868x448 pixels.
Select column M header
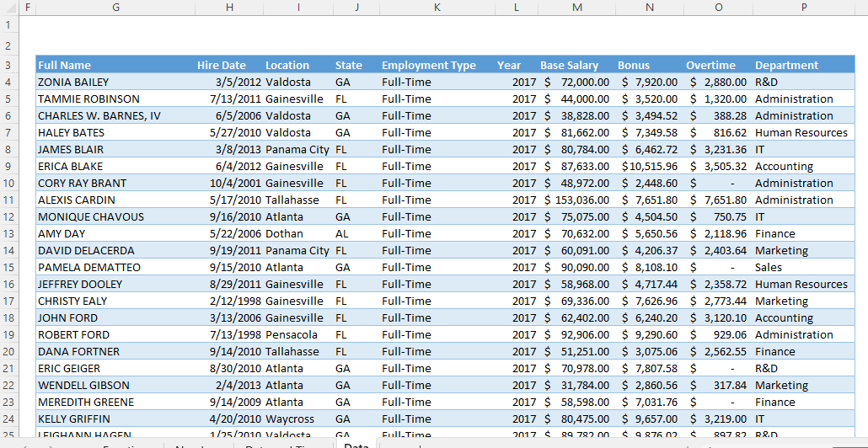point(576,8)
